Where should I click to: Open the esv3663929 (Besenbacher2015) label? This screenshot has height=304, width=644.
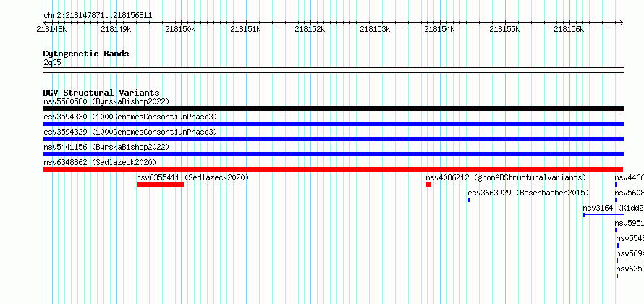pyautogui.click(x=529, y=193)
